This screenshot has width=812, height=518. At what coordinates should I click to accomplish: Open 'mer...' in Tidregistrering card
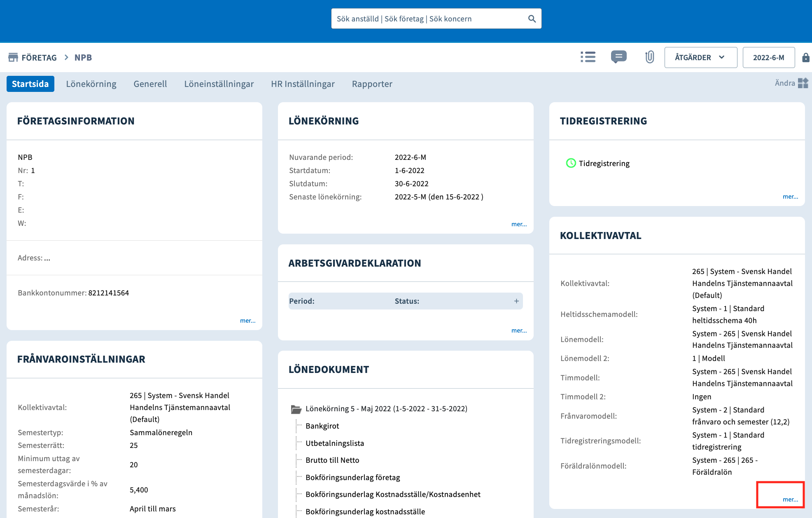791,197
